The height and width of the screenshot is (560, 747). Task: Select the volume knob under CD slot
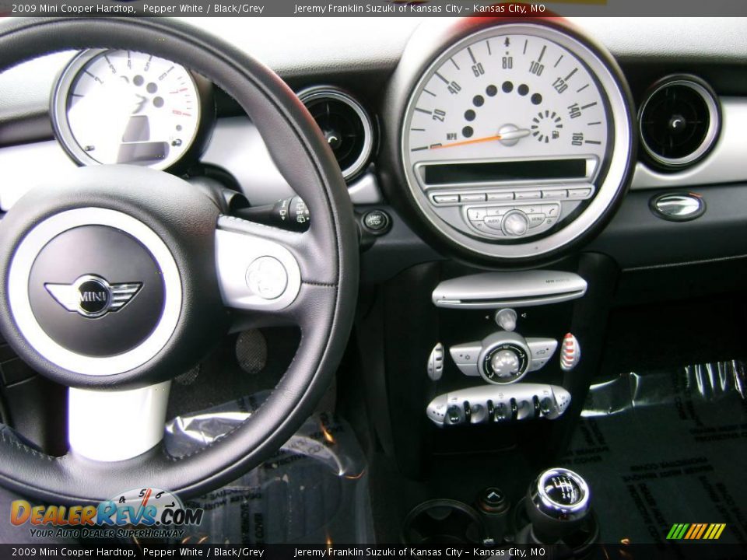(507, 320)
